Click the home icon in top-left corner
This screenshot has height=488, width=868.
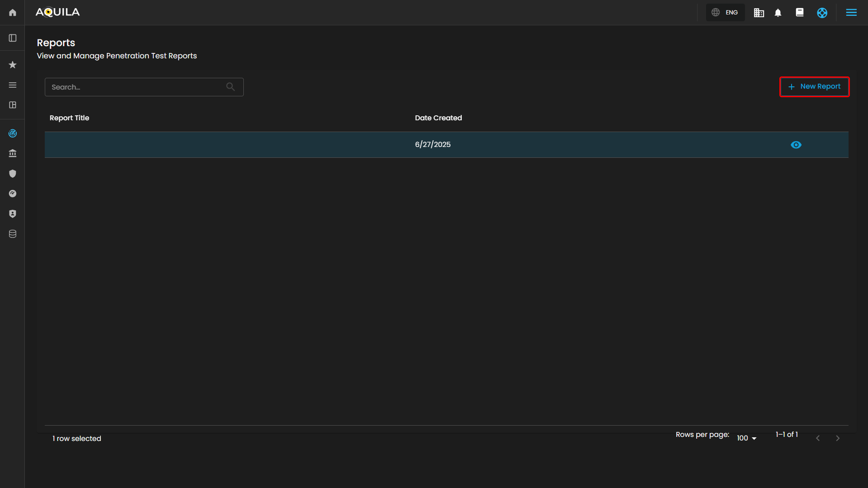click(13, 13)
